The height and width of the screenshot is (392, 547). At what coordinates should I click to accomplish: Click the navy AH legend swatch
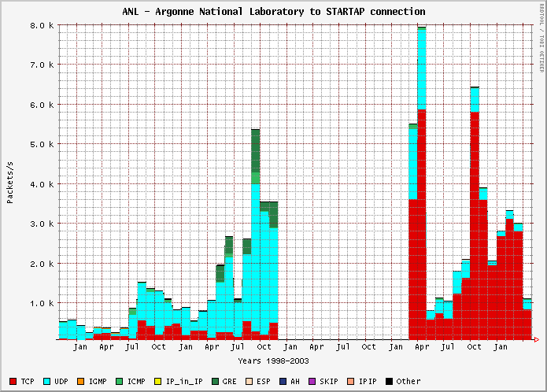coord(283,381)
